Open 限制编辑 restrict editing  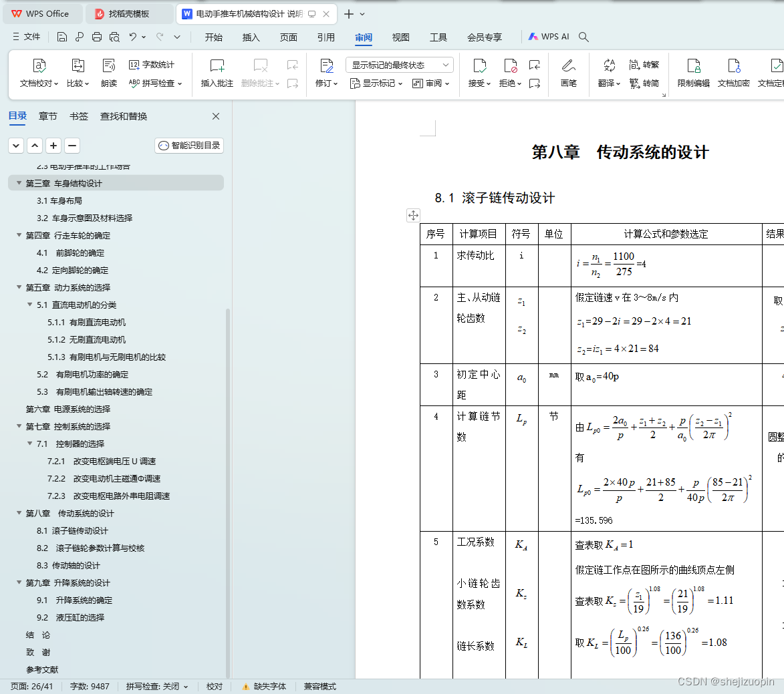[x=694, y=73]
